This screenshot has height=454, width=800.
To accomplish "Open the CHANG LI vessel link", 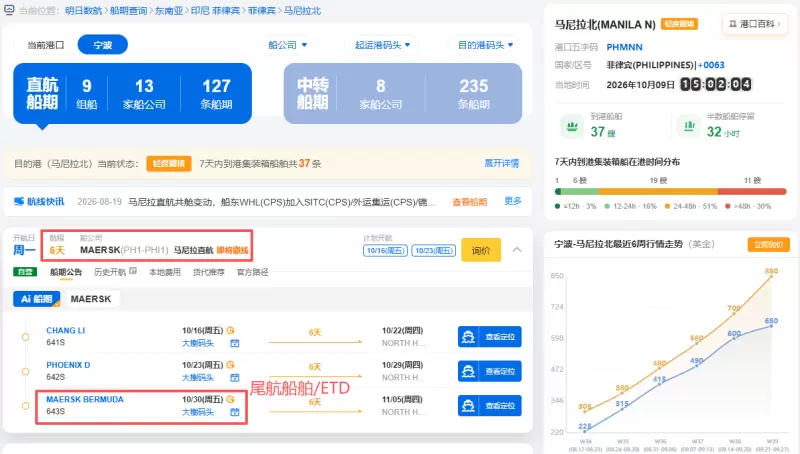I will 65,331.
